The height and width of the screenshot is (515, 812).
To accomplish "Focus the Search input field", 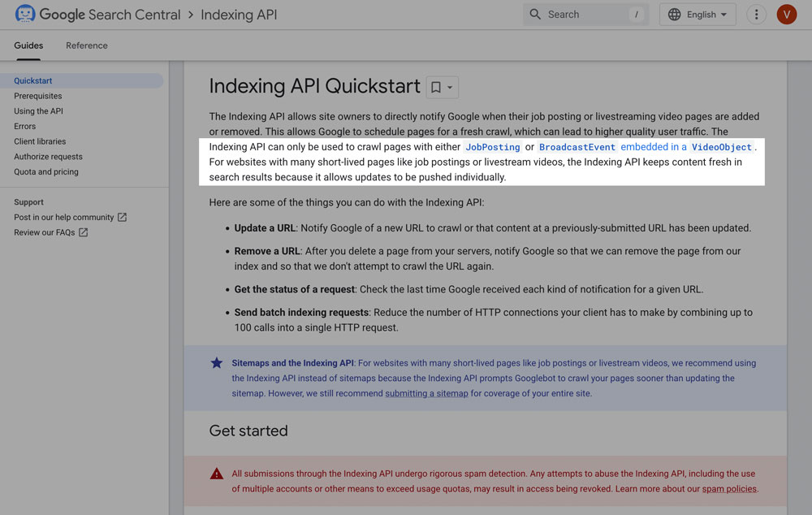I will (585, 15).
